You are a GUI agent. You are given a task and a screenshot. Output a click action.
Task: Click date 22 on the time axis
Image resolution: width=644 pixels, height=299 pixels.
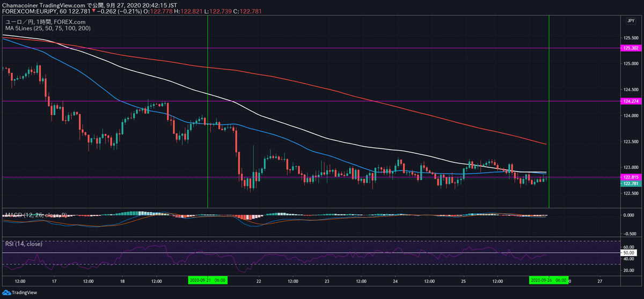(x=259, y=280)
